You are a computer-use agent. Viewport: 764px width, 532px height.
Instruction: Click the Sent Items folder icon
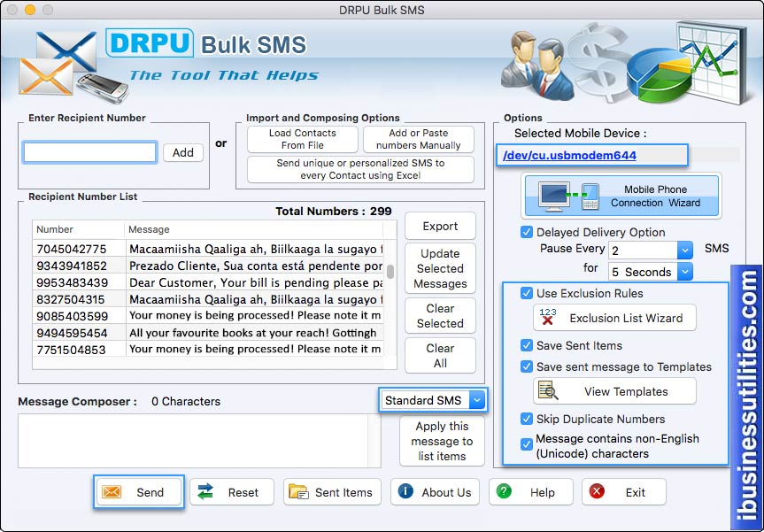coord(298,492)
